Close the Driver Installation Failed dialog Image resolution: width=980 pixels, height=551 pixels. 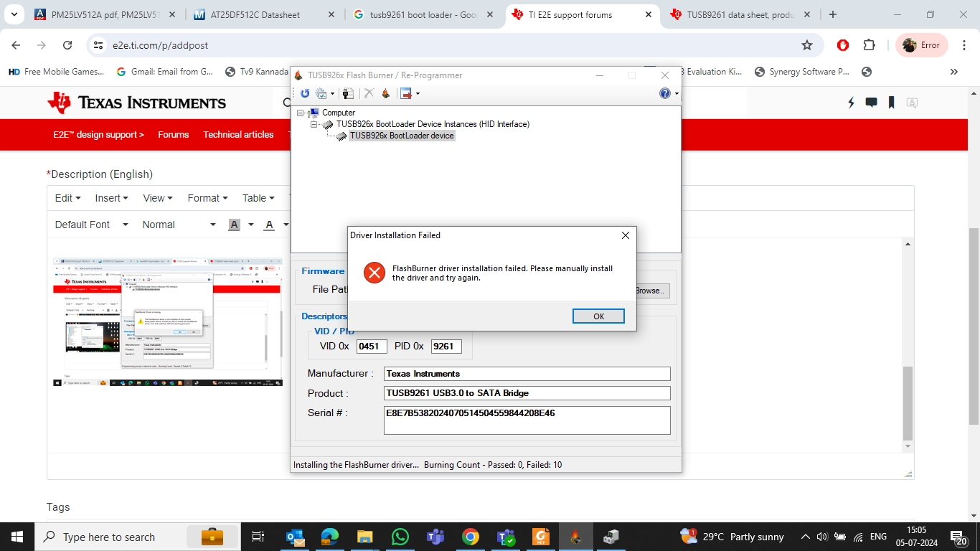tap(625, 235)
